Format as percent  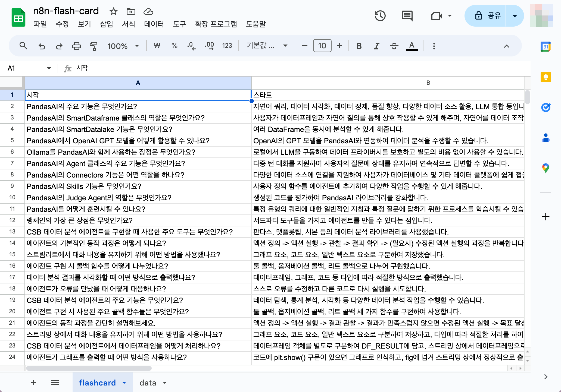174,46
